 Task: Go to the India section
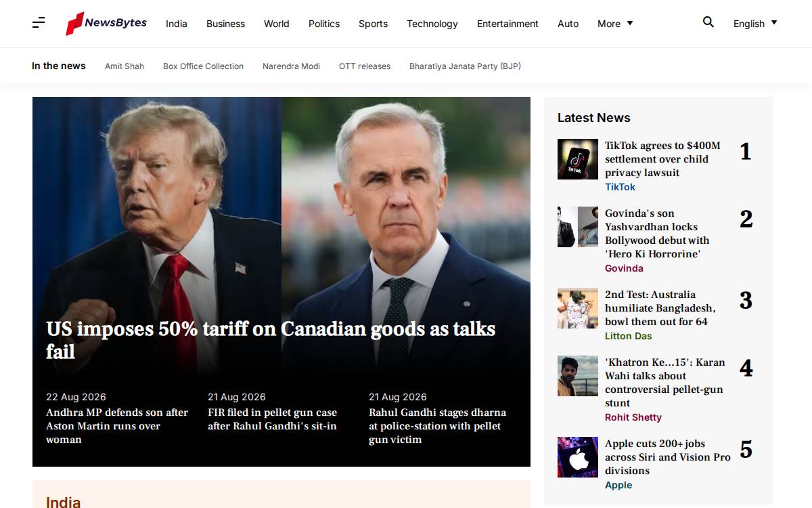click(x=177, y=24)
